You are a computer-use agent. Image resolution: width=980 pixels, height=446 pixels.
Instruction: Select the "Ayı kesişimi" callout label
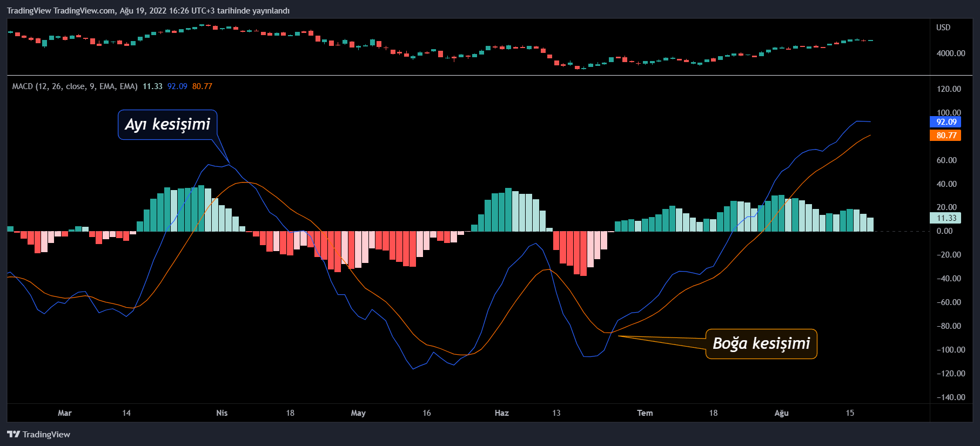pyautogui.click(x=167, y=125)
